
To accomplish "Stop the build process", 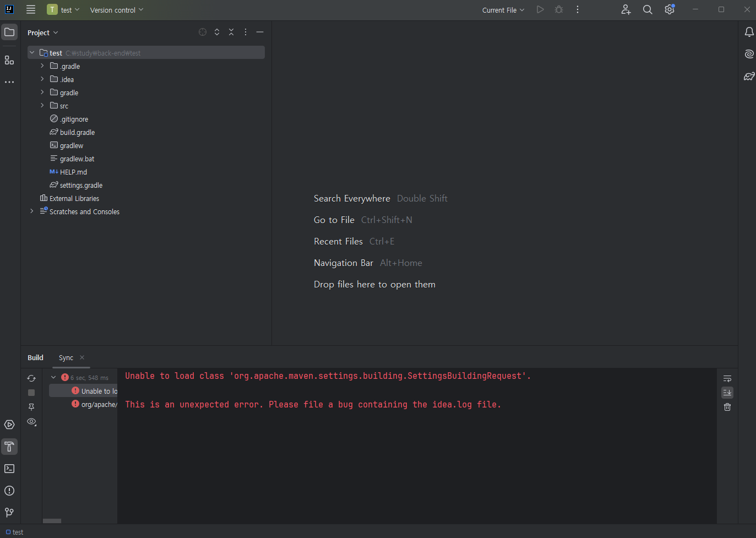I will [x=31, y=393].
